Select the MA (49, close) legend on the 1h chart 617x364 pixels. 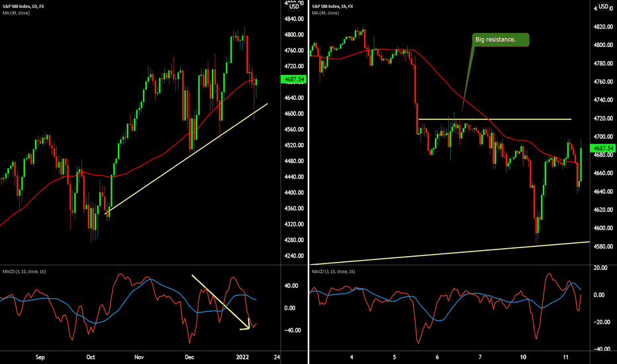(325, 13)
